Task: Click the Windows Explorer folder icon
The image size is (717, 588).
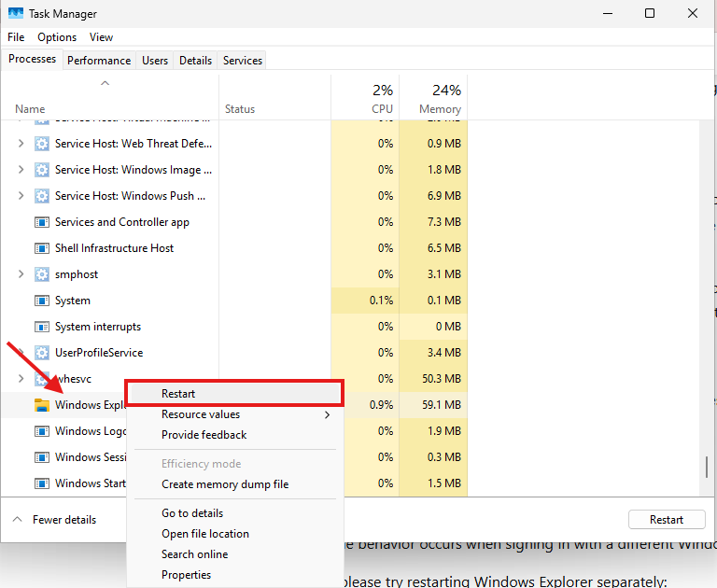Action: coord(42,405)
